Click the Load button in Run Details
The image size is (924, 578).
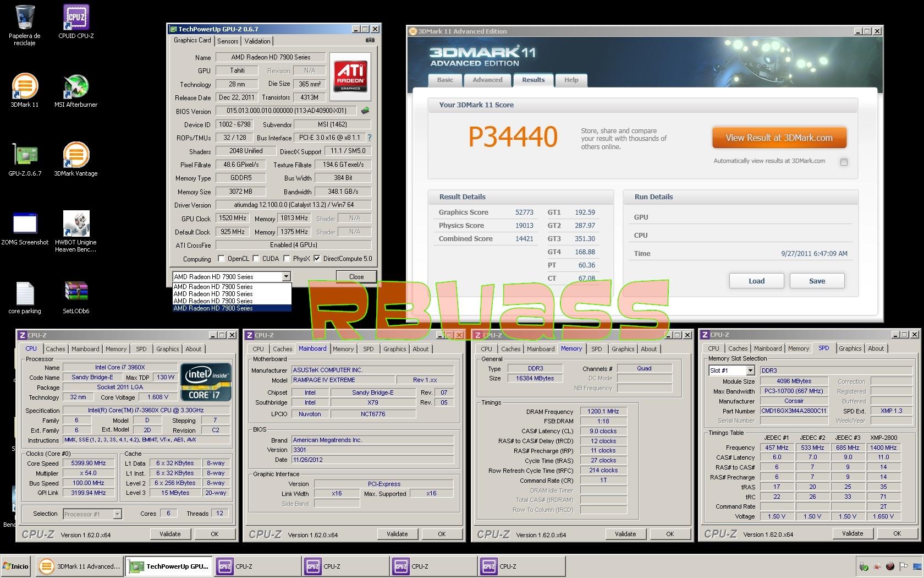[x=756, y=281]
